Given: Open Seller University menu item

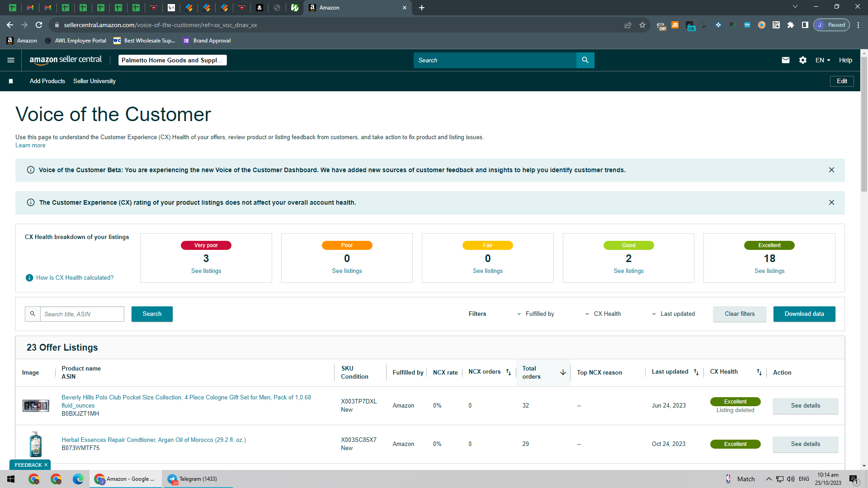Looking at the screenshot, I should (x=94, y=81).
